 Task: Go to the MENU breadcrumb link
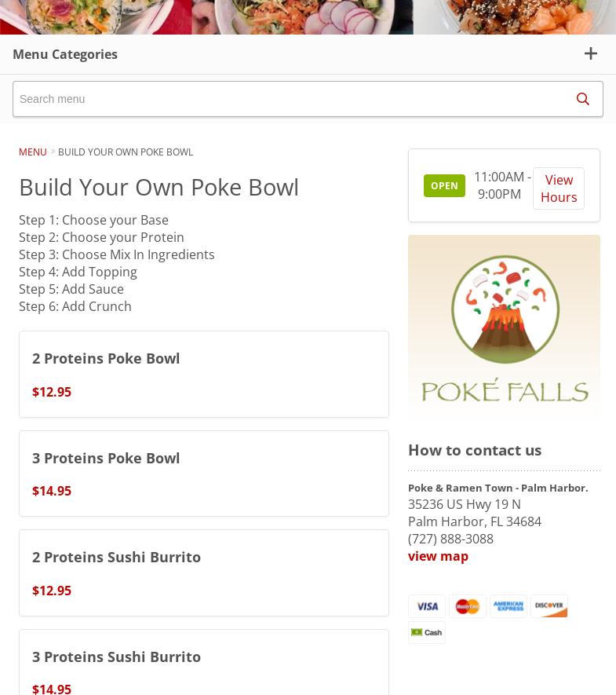pos(33,152)
